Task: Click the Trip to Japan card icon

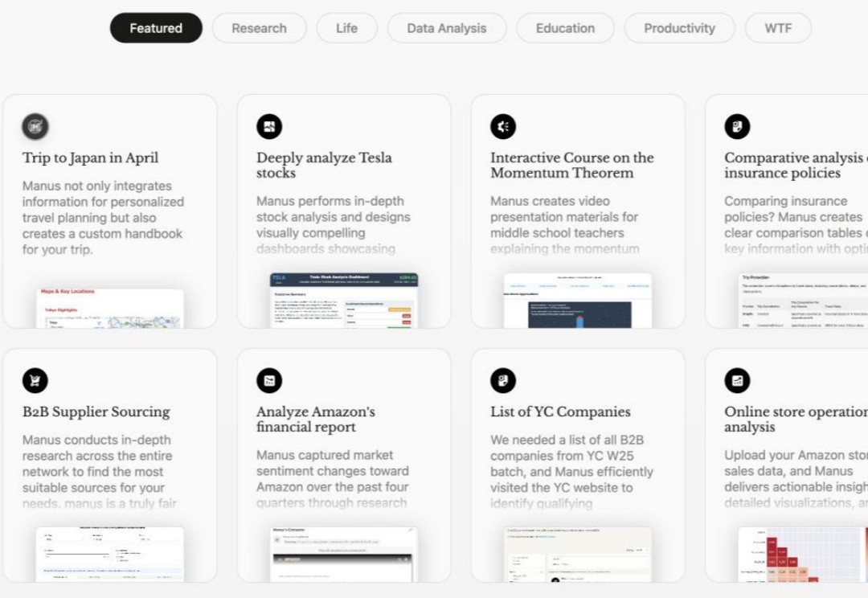Action: click(35, 127)
